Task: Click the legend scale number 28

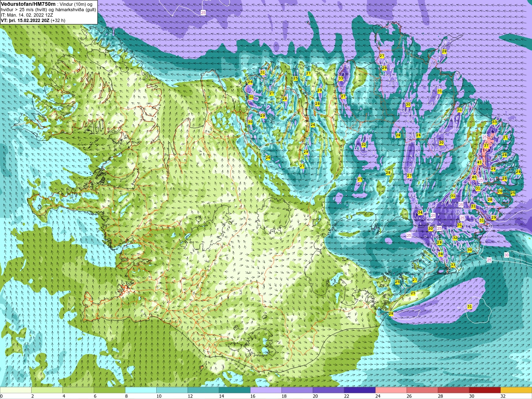Action: coord(440,396)
